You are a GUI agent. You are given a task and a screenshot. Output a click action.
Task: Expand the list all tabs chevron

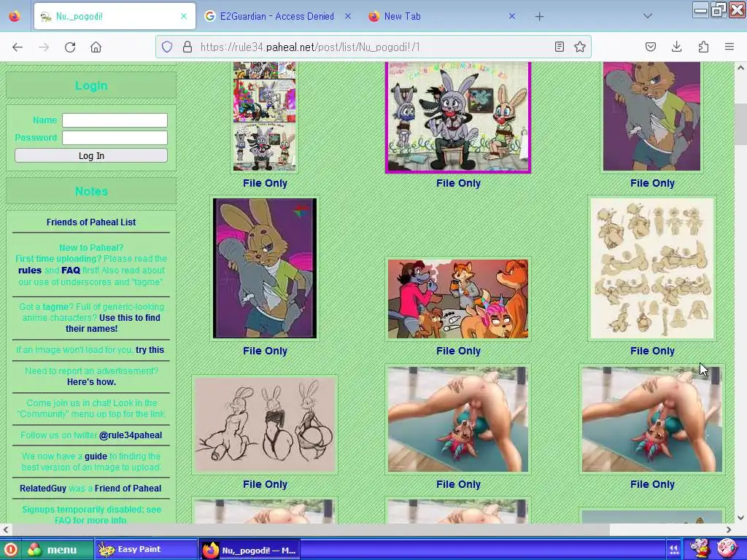coord(648,16)
